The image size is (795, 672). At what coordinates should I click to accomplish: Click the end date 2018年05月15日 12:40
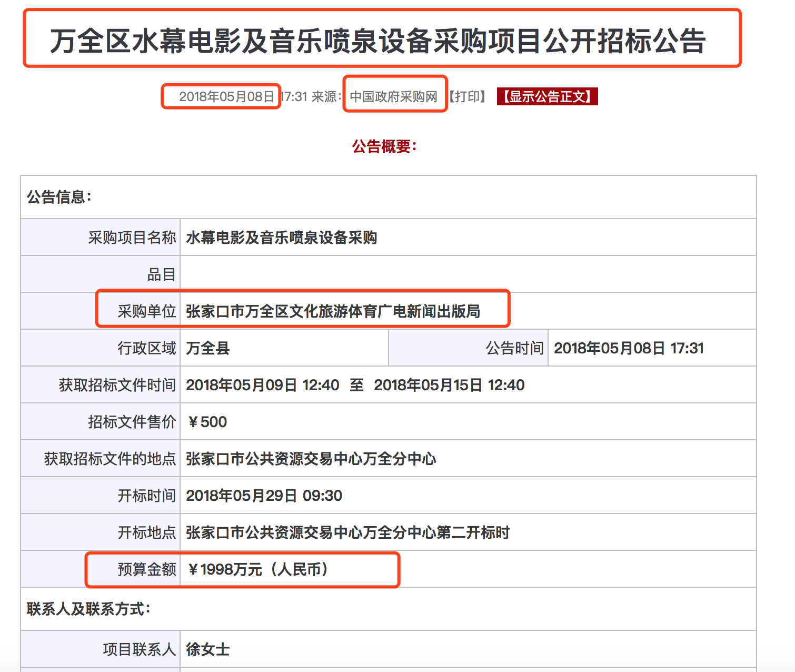point(449,385)
